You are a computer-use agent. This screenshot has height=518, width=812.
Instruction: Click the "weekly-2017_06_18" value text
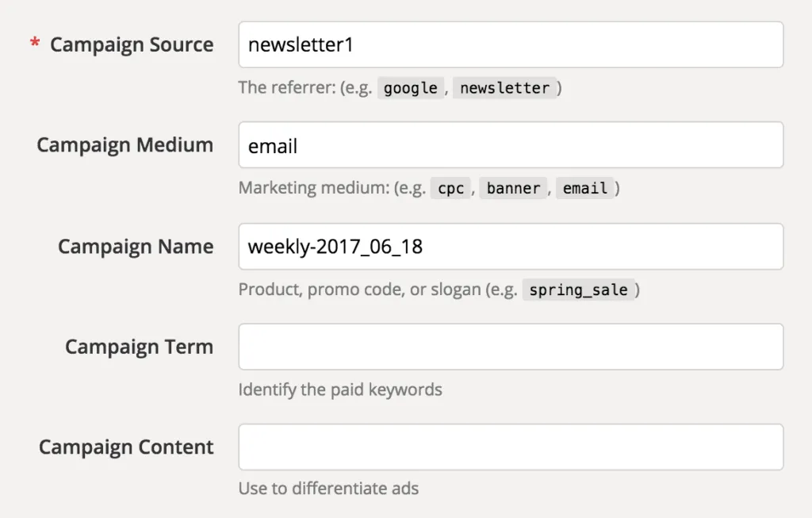pos(336,246)
